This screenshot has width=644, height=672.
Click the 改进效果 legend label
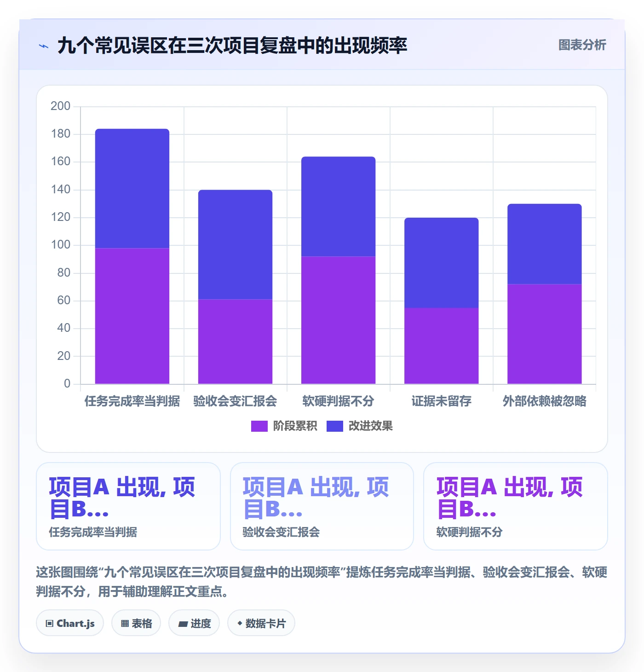coord(370,426)
